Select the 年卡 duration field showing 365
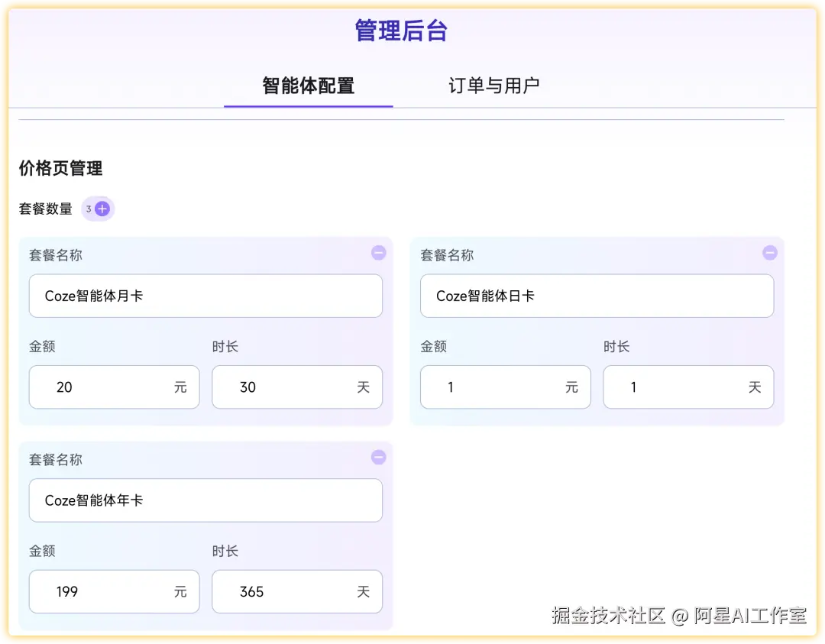Image resolution: width=825 pixels, height=644 pixels. click(296, 591)
